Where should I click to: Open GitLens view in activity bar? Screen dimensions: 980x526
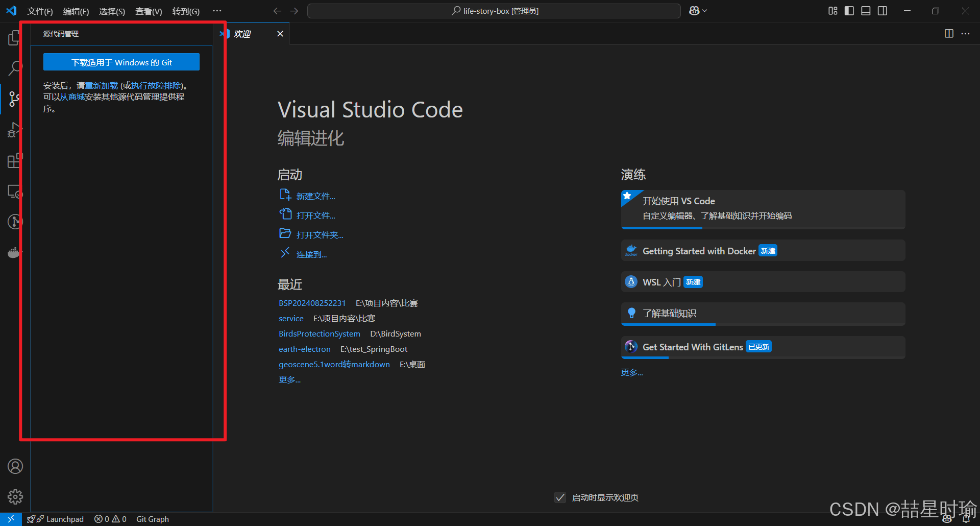tap(14, 222)
